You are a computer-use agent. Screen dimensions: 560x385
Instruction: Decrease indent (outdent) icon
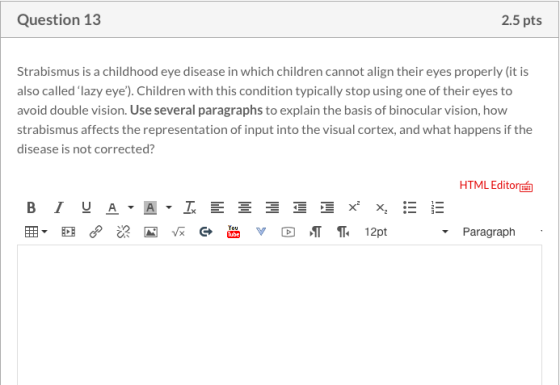[x=300, y=207]
